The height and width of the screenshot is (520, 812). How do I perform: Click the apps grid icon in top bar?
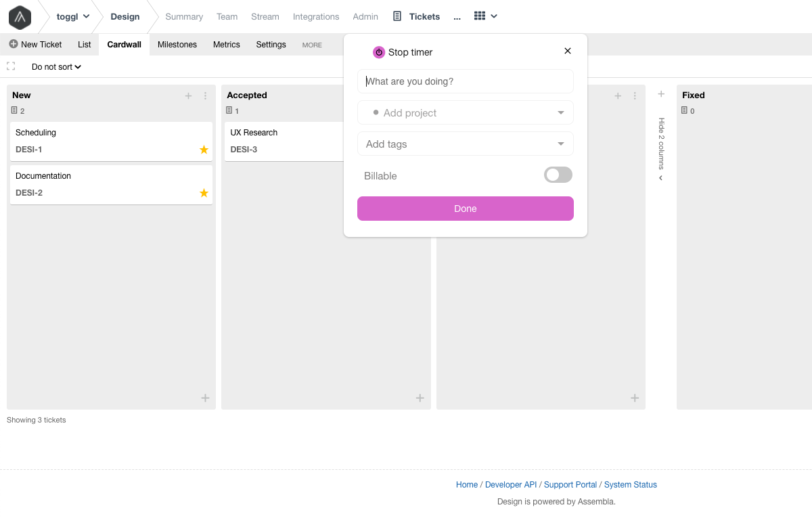click(x=478, y=16)
